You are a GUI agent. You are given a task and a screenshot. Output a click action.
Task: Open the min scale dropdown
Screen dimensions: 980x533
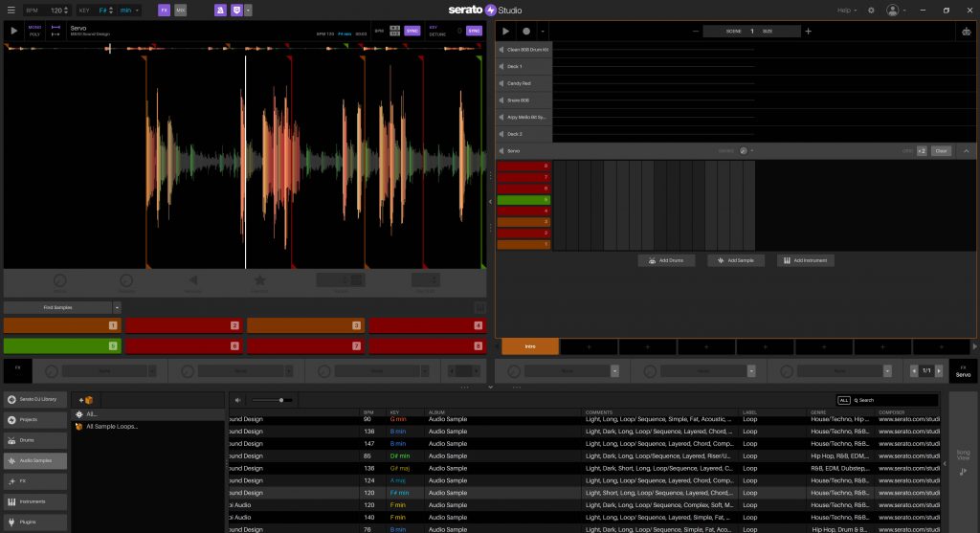129,10
